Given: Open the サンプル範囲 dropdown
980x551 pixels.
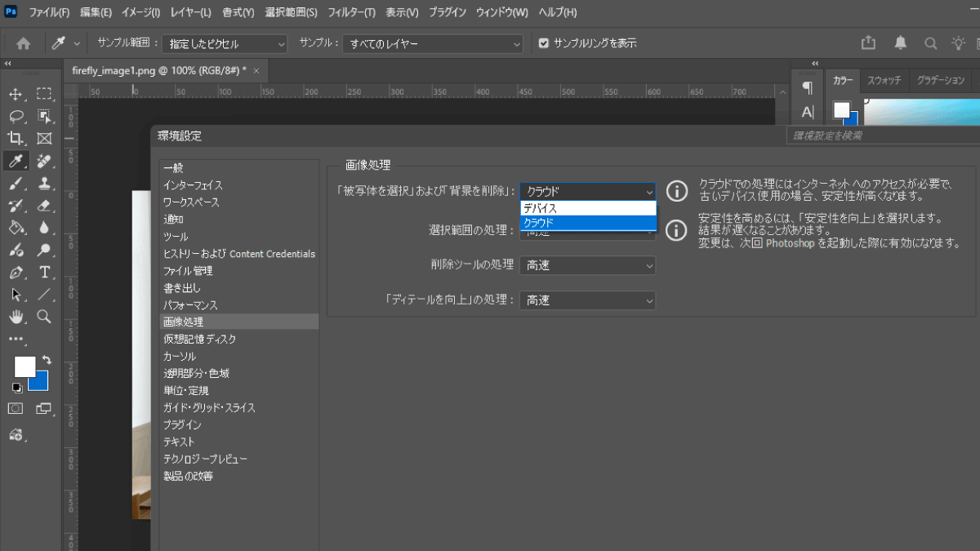Looking at the screenshot, I should pos(225,43).
